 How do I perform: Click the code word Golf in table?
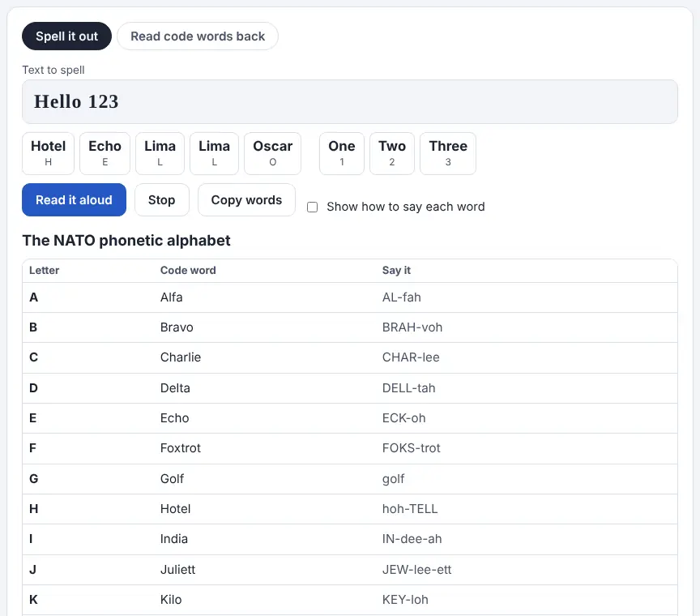172,478
